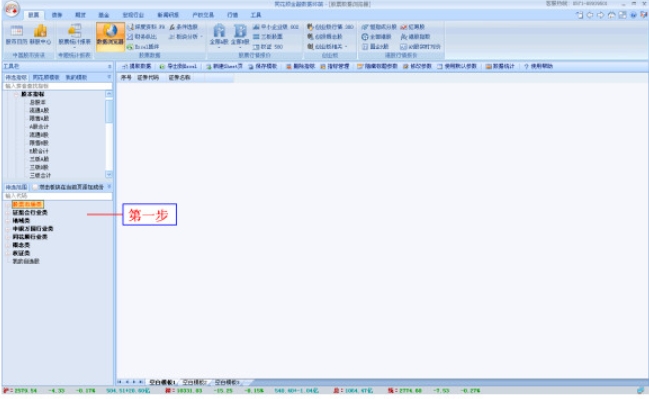Switch to the 基金 ribbon tab

103,15
